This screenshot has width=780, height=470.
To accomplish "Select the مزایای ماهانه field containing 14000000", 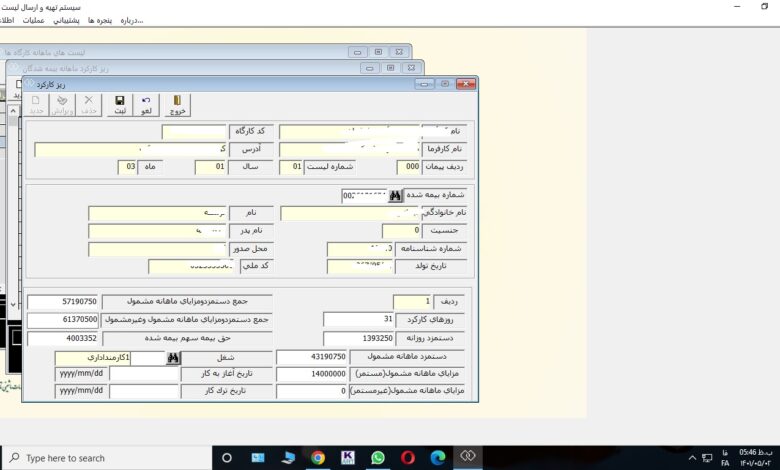I will tap(311, 374).
